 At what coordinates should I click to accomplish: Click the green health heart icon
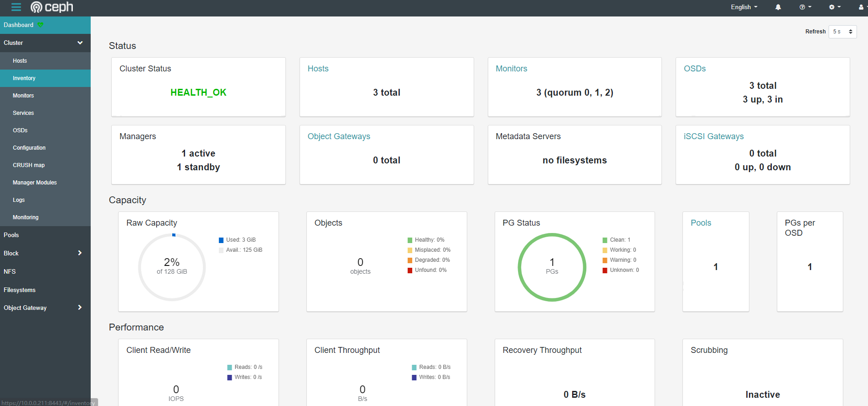click(x=40, y=25)
